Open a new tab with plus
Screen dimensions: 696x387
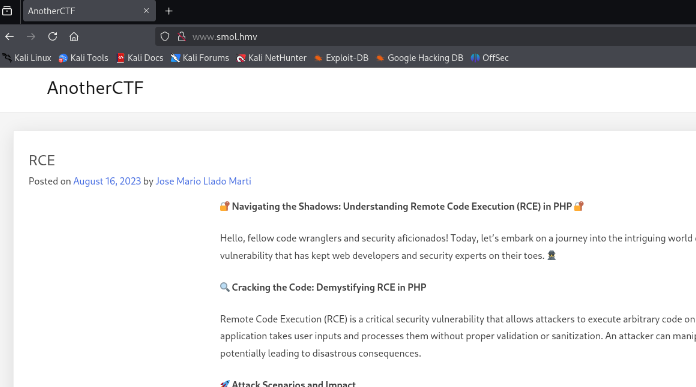point(169,11)
